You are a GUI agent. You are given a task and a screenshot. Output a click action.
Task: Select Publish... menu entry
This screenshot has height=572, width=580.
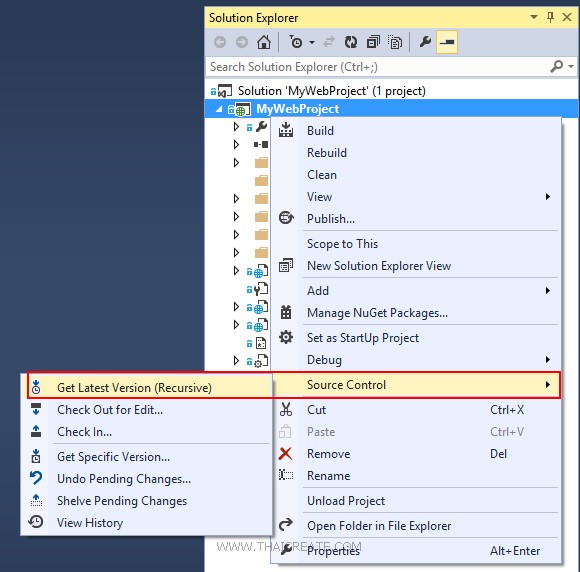tap(331, 219)
